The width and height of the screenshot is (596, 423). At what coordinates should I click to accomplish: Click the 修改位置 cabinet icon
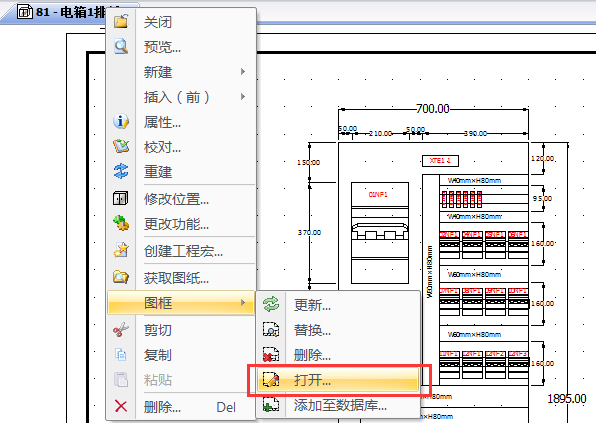pos(120,198)
